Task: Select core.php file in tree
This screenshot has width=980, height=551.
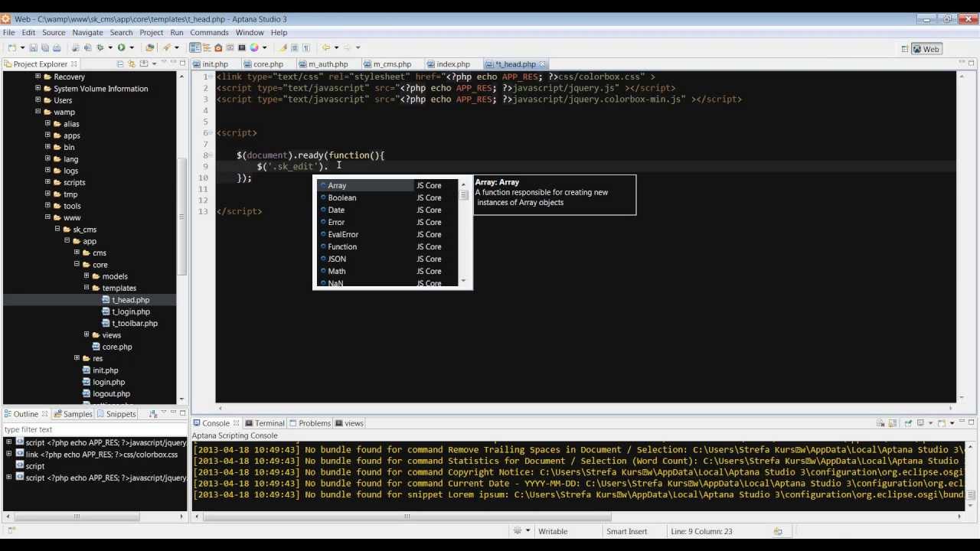Action: point(117,347)
